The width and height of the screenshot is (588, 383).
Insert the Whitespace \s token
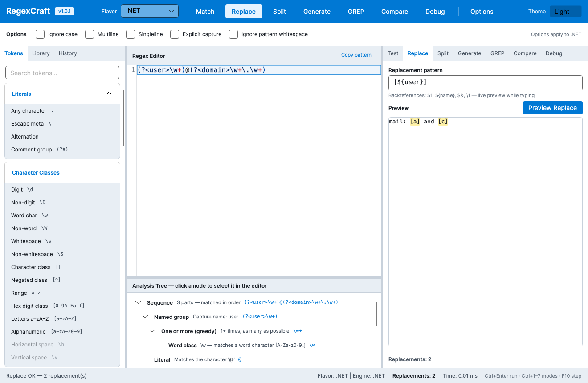tap(62, 241)
